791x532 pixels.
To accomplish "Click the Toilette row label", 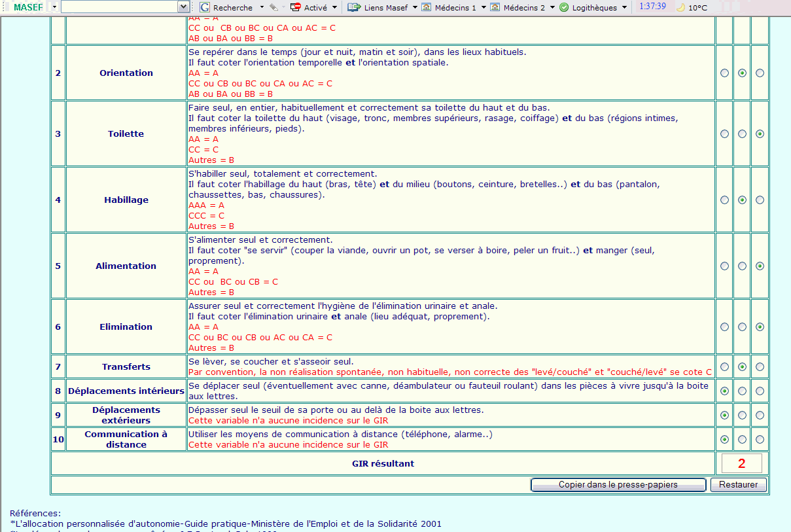I will [x=126, y=133].
